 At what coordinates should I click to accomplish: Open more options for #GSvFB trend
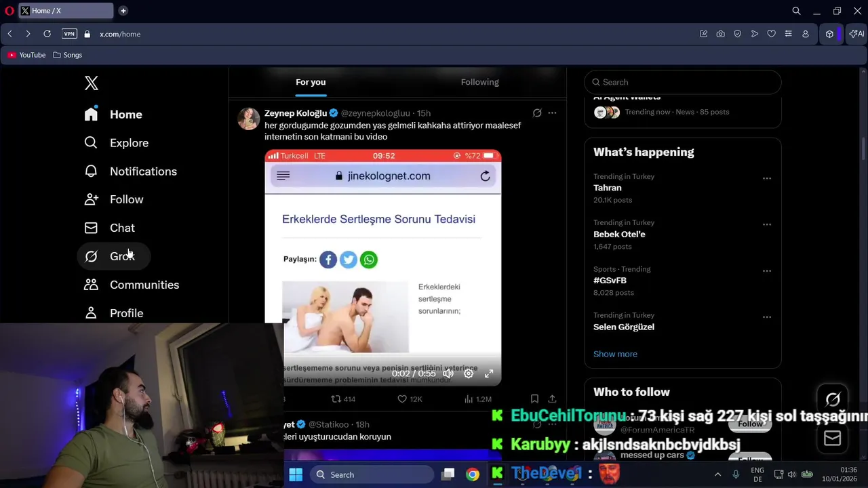[x=767, y=270]
